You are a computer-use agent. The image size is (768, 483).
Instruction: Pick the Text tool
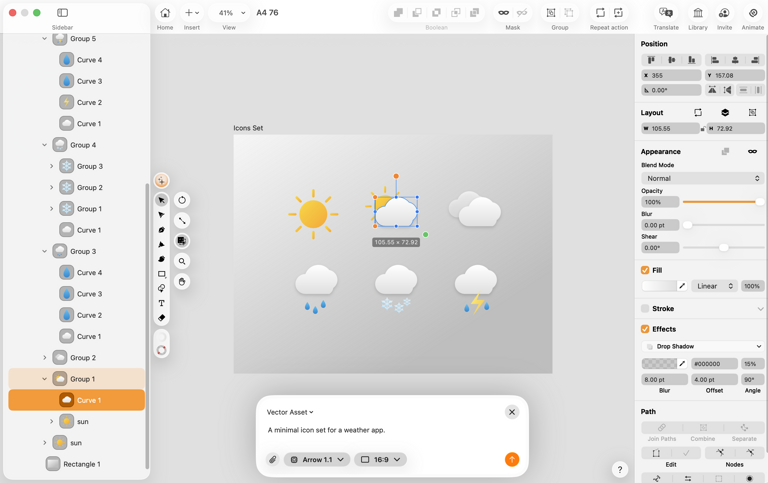(x=162, y=303)
